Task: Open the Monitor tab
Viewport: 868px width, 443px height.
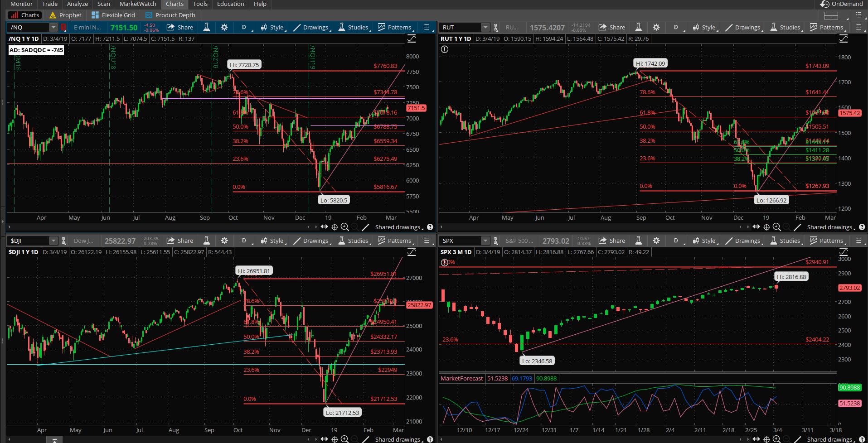Action: click(21, 4)
